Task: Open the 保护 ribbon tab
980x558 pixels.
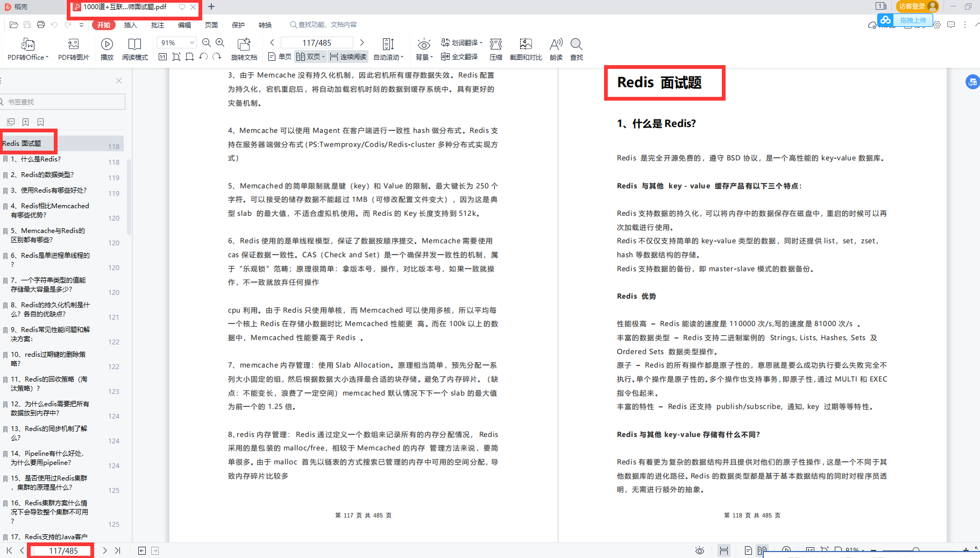Action: click(238, 25)
